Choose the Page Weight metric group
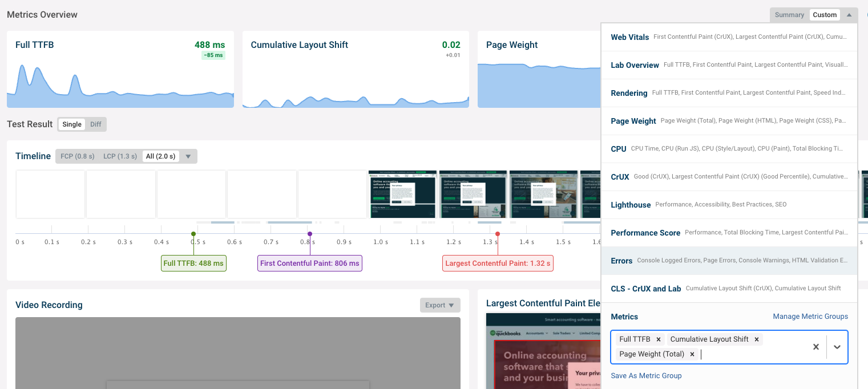This screenshot has height=389, width=868. pyautogui.click(x=729, y=121)
